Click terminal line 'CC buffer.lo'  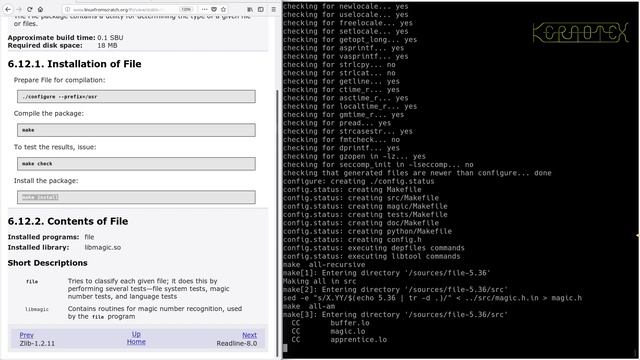click(330, 323)
